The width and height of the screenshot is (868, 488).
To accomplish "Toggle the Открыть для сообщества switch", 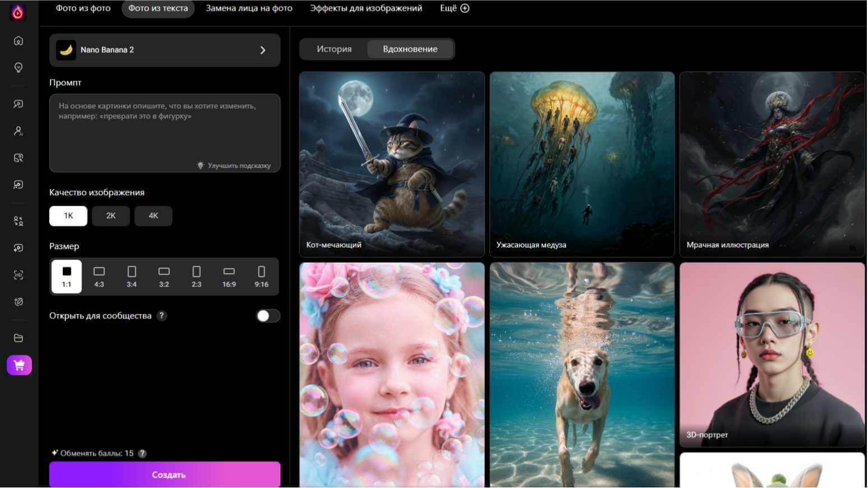I will [267, 316].
